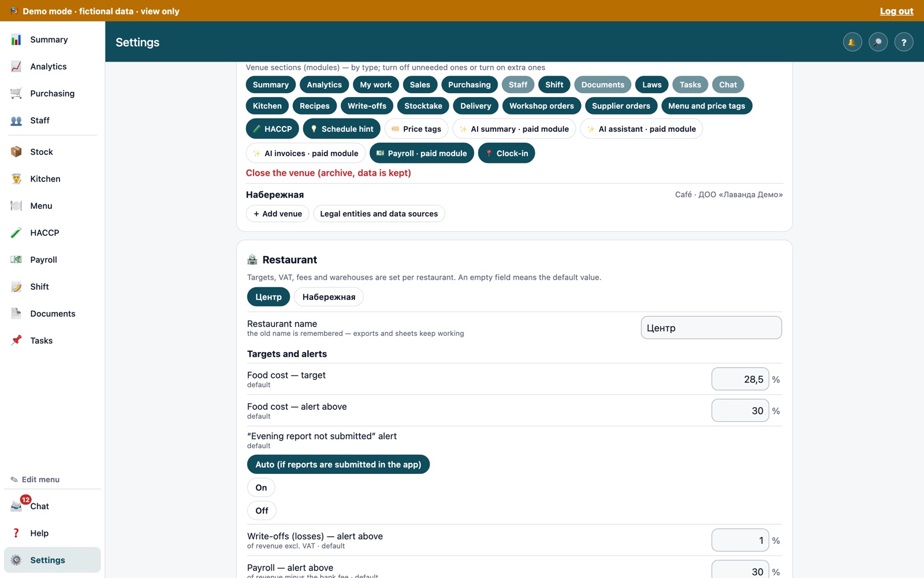The height and width of the screenshot is (578, 924).
Task: Select On for evening report alert
Action: [261, 488]
